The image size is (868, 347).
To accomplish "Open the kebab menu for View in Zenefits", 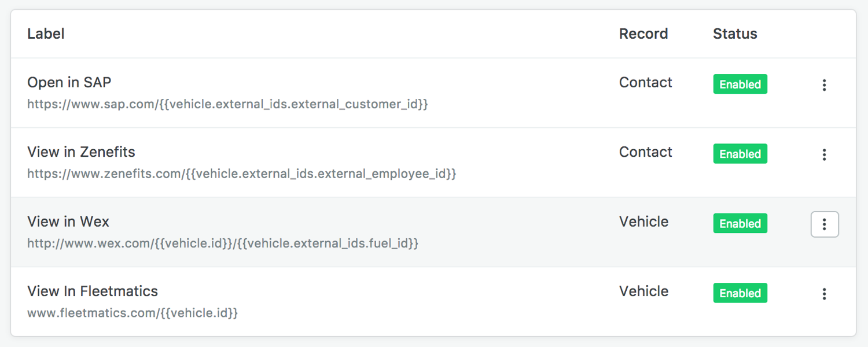I will point(824,154).
